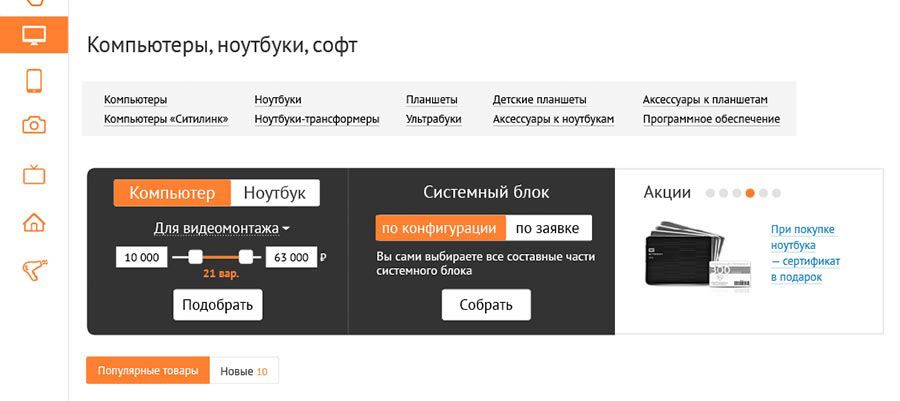Open the Популярные товары tab

[x=148, y=371]
